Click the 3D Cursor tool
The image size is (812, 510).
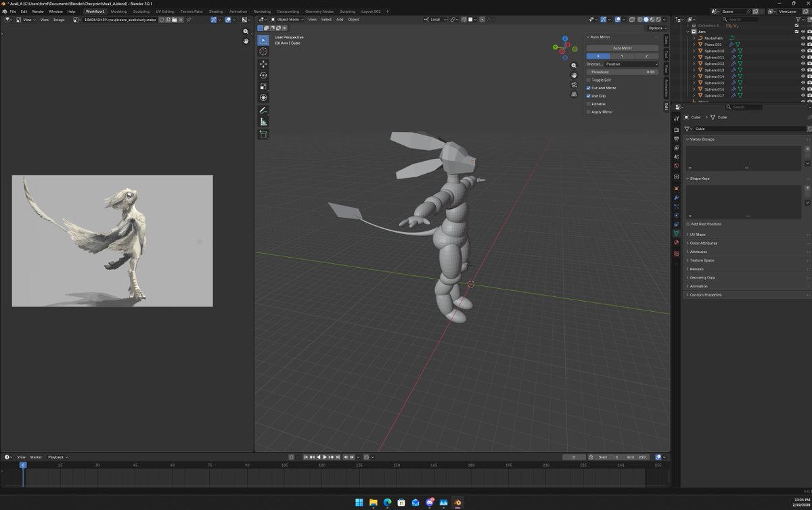click(x=263, y=51)
